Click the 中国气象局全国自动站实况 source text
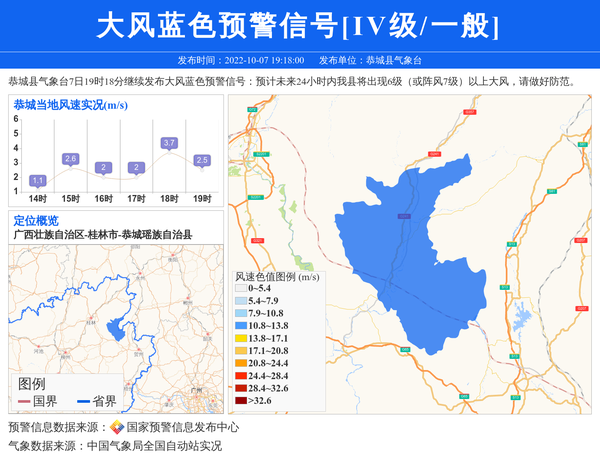The width and height of the screenshot is (600, 471). click(x=154, y=446)
